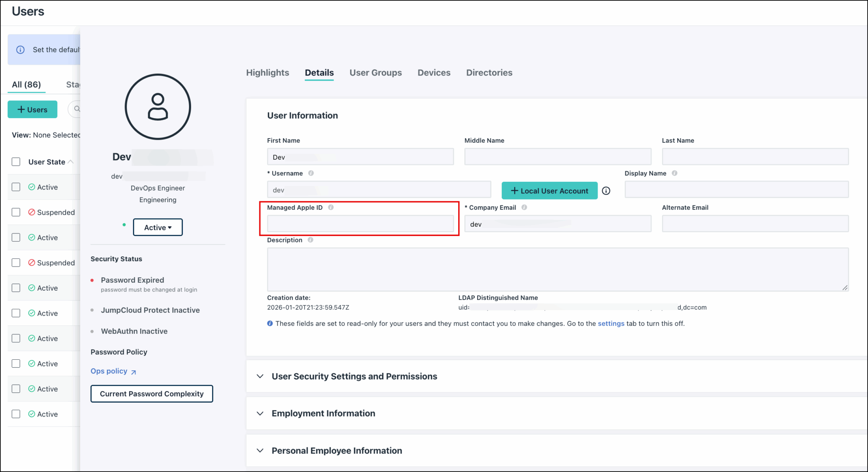Select the All (86) users tab
The height and width of the screenshot is (472, 868).
26,84
